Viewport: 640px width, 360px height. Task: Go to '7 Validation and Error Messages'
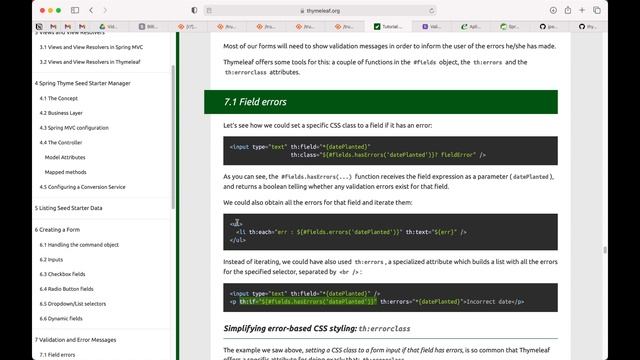coord(75,340)
